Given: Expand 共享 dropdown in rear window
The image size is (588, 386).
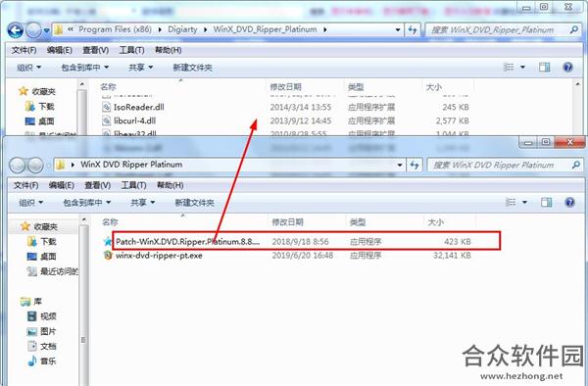Looking at the screenshot, I should pyautogui.click(x=140, y=68).
